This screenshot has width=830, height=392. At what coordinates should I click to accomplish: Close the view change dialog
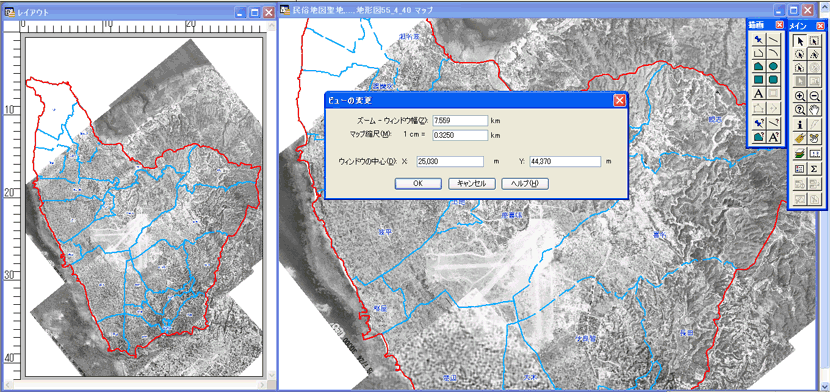[619, 101]
